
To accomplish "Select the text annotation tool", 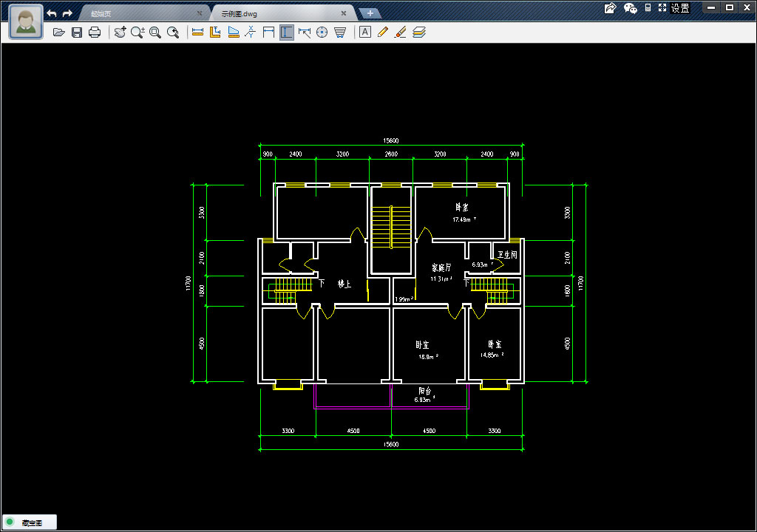I will pyautogui.click(x=365, y=33).
